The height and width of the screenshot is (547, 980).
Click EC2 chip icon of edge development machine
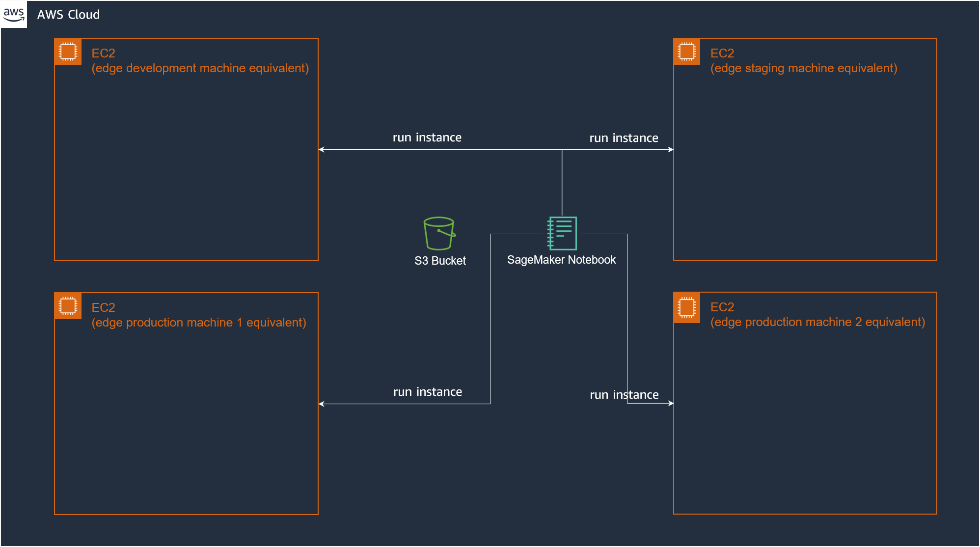coord(68,52)
